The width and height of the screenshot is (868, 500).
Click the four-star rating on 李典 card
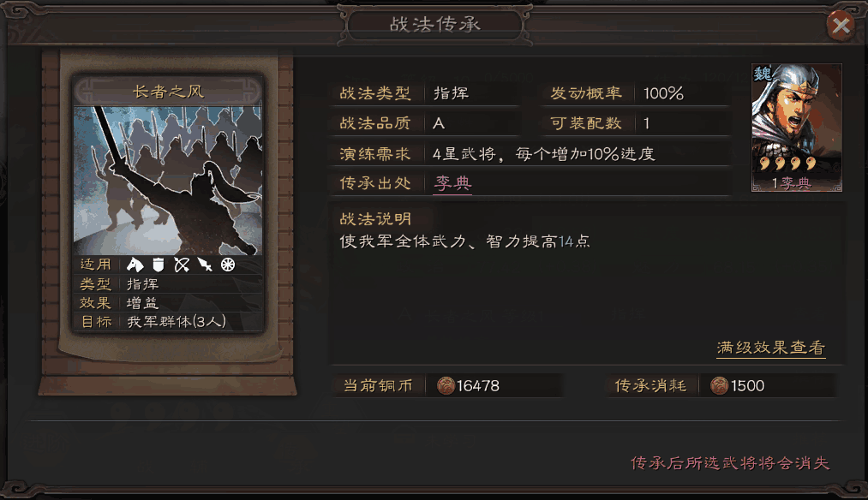[x=788, y=164]
